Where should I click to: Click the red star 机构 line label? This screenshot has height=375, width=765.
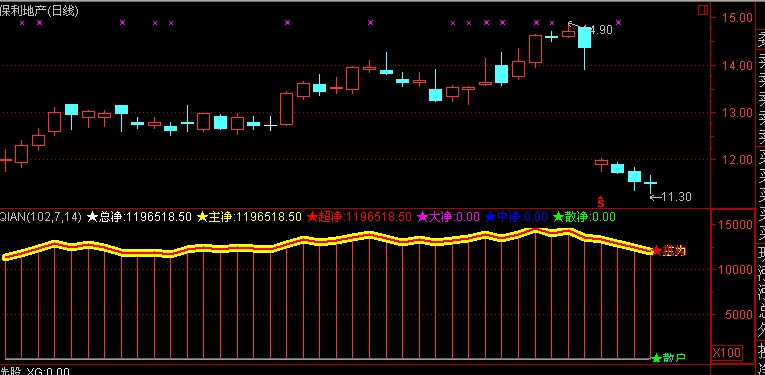(x=669, y=251)
